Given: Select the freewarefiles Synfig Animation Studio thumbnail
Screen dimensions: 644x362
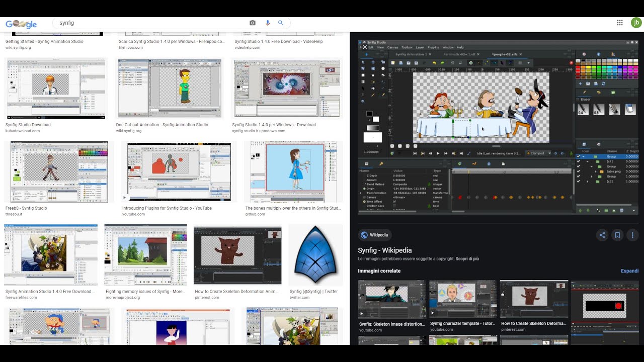Looking at the screenshot, I should 51,255.
